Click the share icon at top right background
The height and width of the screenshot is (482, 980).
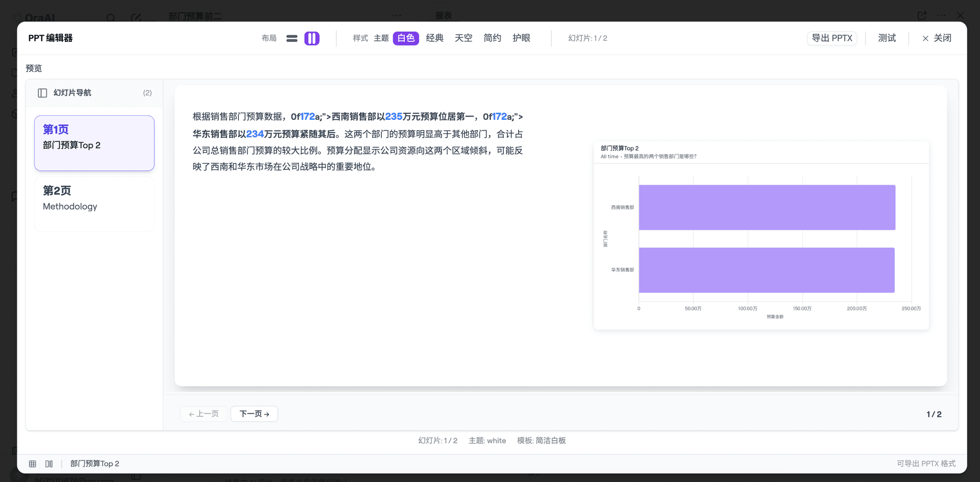(x=922, y=15)
